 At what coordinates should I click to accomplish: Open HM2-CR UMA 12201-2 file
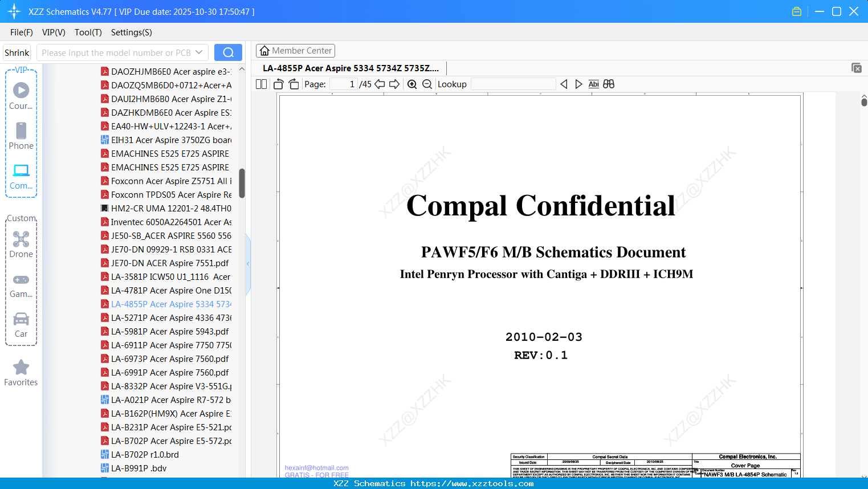pyautogui.click(x=166, y=209)
